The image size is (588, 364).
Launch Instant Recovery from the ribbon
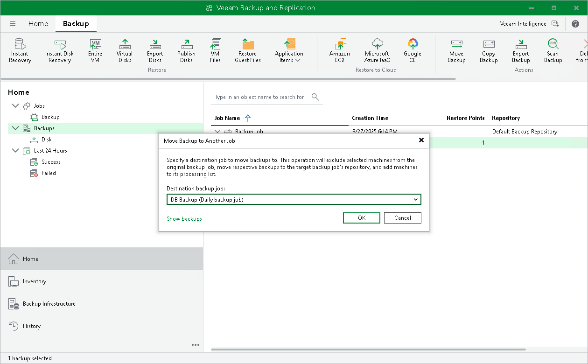[x=20, y=50]
